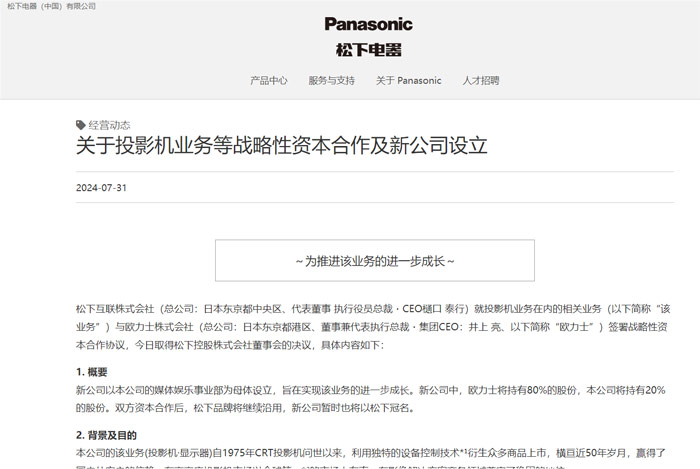Click the paragraph starting 新公司以本公司的媒体娱乐

pos(371,398)
